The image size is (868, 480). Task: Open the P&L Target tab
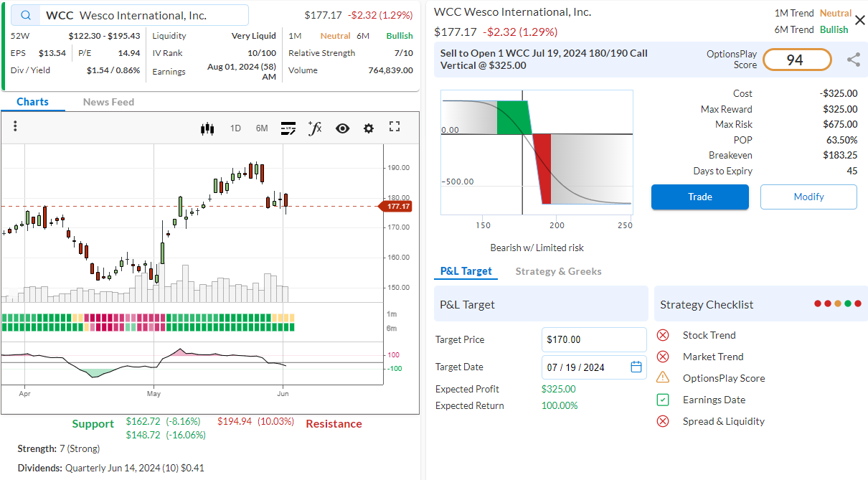pyautogui.click(x=466, y=271)
